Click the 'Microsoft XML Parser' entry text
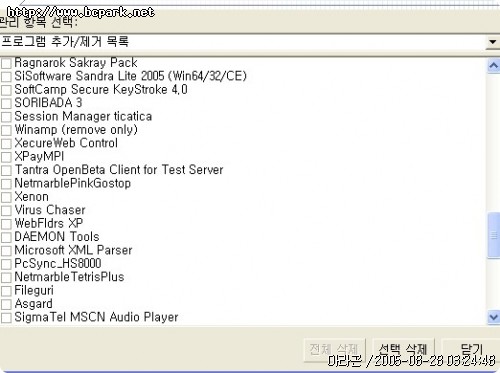Image resolution: width=500 pixels, height=373 pixels. 73,250
